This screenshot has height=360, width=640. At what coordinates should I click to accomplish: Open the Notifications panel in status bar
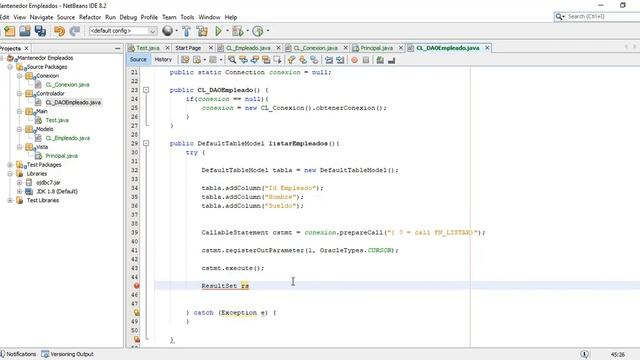click(18, 354)
